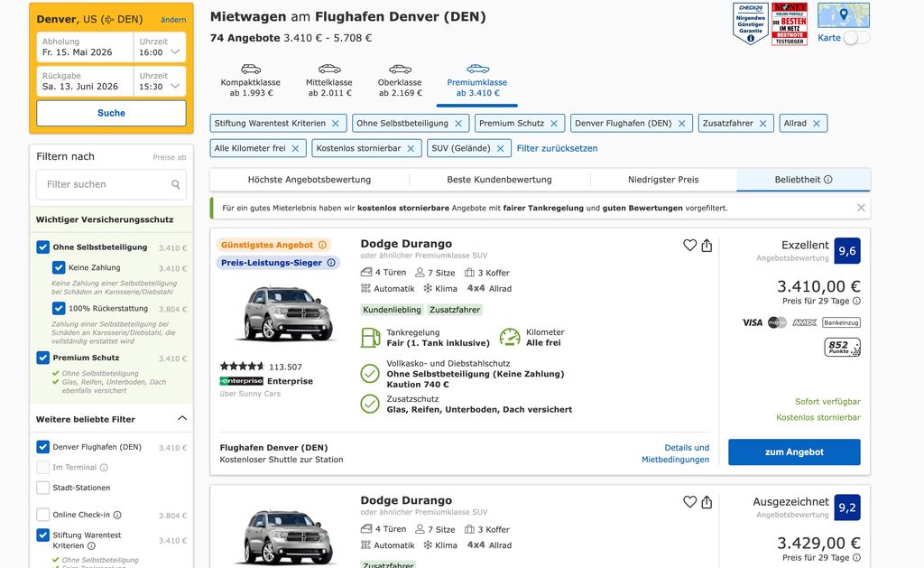Screen dimensions: 924x568
Task: Remove the Allrad filter chip
Action: pyautogui.click(x=817, y=124)
